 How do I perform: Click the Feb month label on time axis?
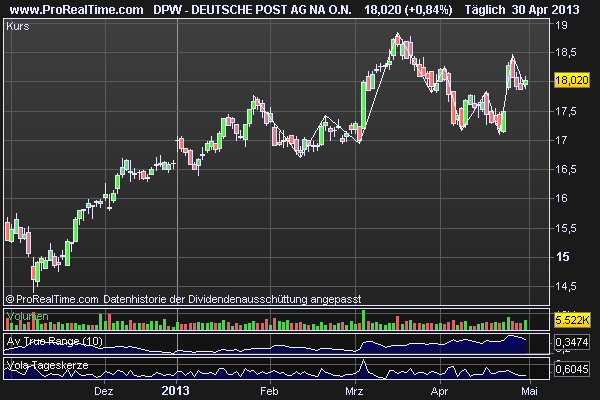click(x=269, y=391)
